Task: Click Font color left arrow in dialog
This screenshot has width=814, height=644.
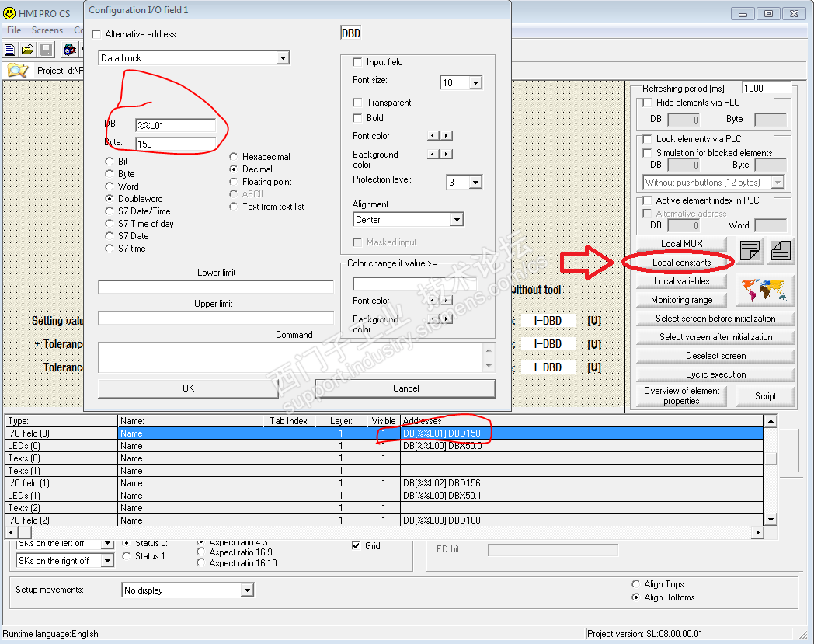Action: pos(433,135)
